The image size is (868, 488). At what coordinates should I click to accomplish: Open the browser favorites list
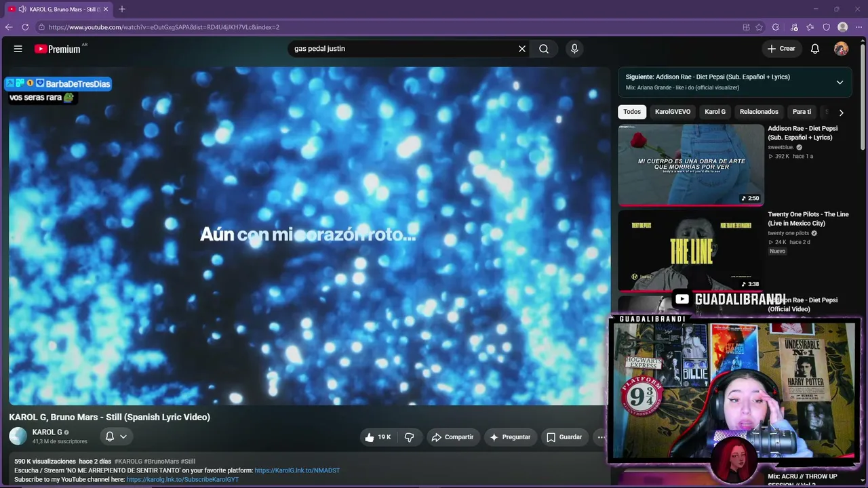coord(810,27)
